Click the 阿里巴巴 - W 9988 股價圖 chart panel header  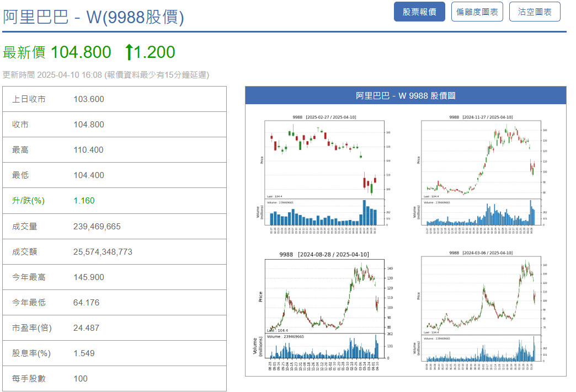406,95
